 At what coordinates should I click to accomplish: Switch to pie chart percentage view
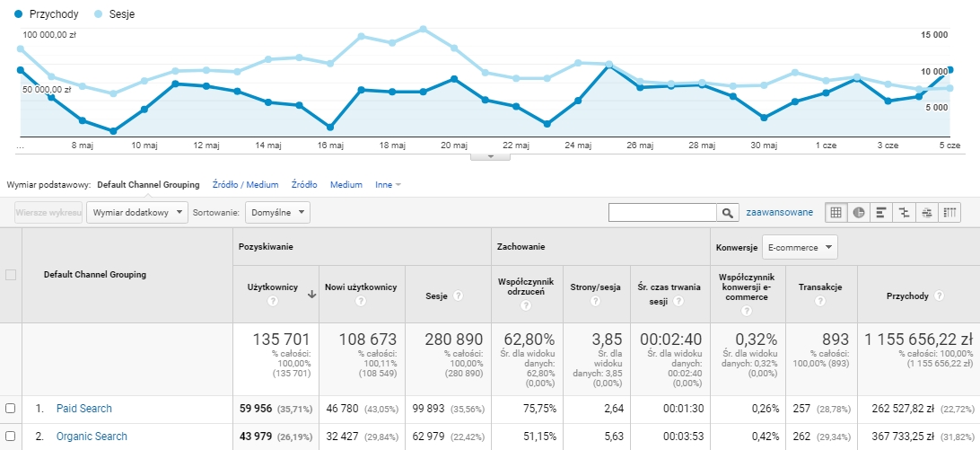click(859, 213)
